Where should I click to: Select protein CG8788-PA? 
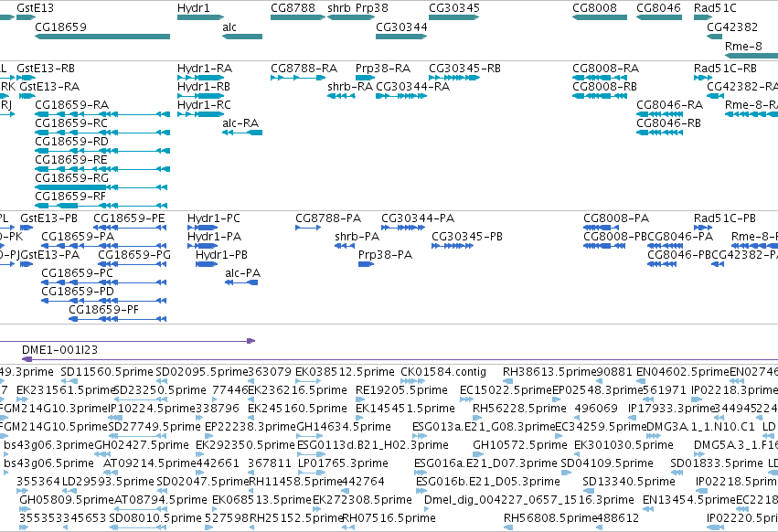[328, 218]
